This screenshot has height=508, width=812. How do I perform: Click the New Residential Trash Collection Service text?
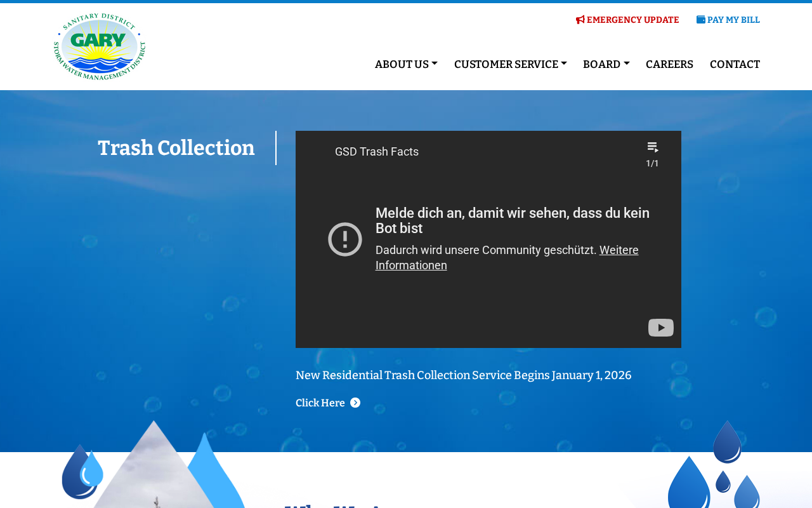click(x=464, y=375)
